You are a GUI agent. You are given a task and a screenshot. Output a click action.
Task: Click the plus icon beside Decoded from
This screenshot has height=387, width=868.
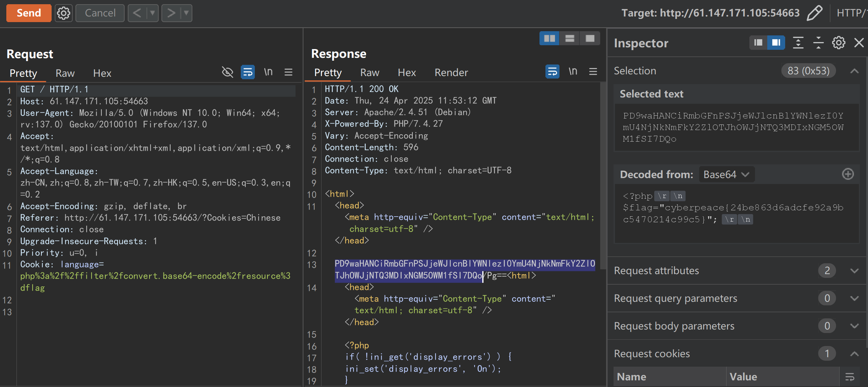click(848, 174)
